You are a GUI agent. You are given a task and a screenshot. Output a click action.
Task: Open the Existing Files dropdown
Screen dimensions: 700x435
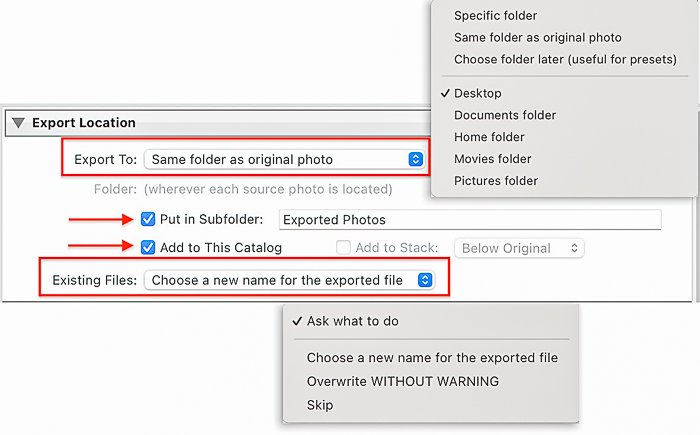[x=289, y=281]
